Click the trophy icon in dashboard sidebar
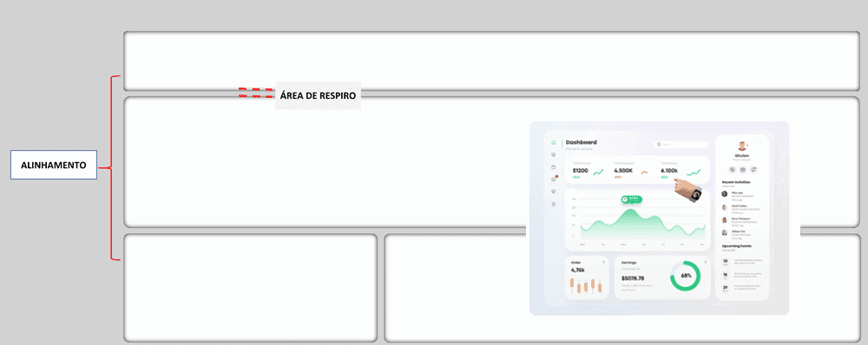The width and height of the screenshot is (868, 345). [x=554, y=192]
